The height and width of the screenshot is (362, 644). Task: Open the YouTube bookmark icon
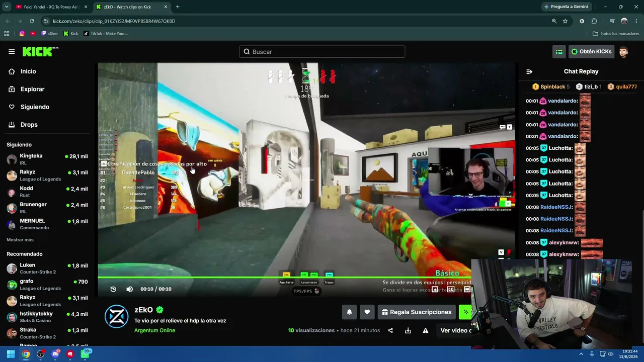point(33,34)
